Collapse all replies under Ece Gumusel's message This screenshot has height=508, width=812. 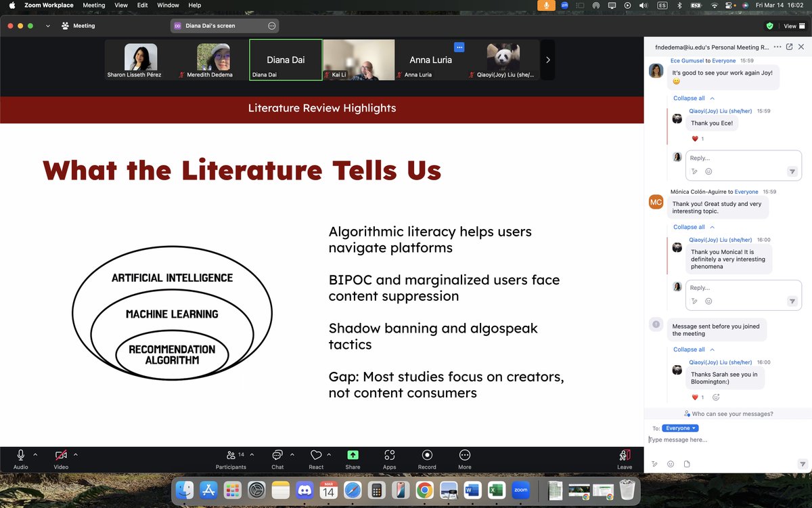694,98
